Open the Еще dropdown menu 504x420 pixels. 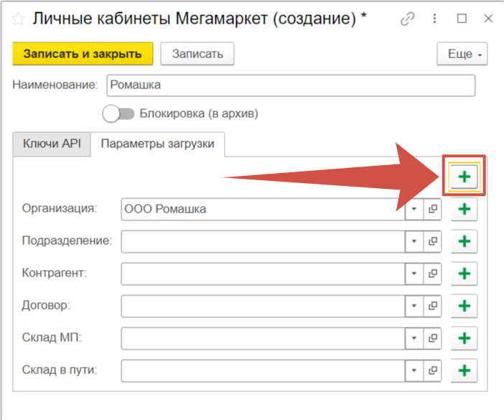(x=462, y=54)
